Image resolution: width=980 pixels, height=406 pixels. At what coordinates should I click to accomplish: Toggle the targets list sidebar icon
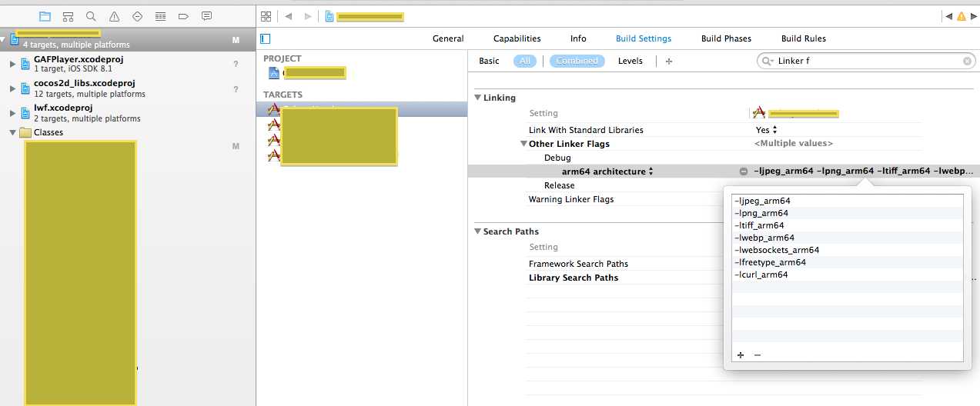[266, 38]
